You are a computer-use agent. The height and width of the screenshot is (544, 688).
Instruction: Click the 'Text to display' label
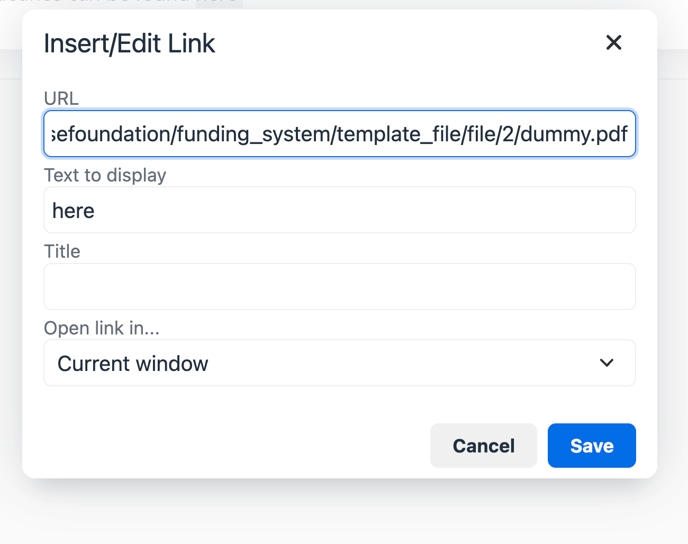point(105,175)
